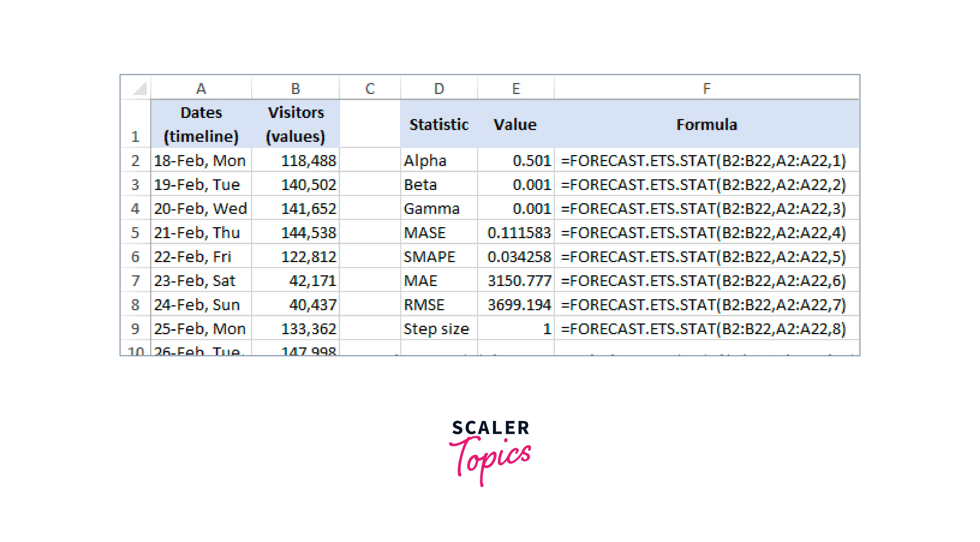
Task: Click row 9 header number
Action: 135,328
